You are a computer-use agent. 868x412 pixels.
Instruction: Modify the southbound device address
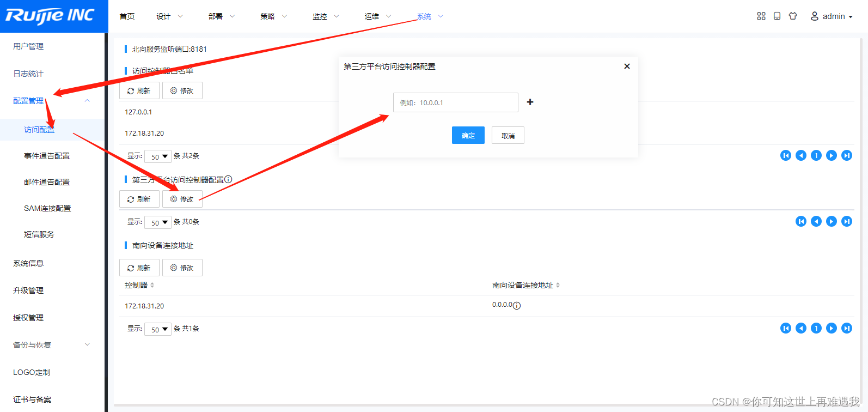coord(182,268)
